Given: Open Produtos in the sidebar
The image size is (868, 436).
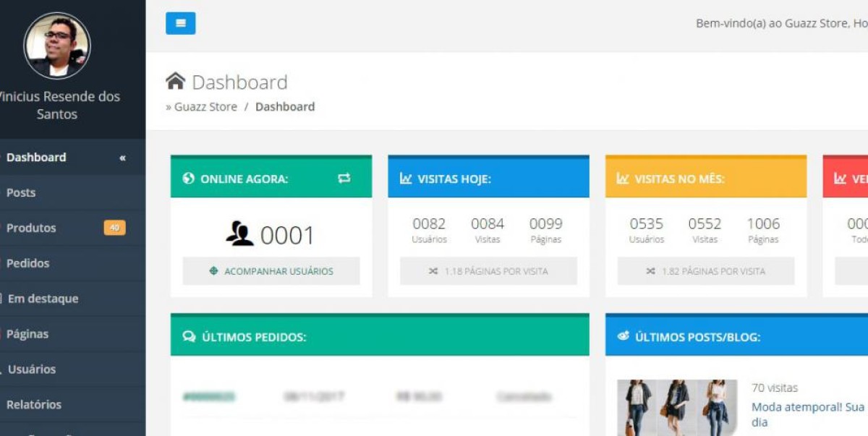Looking at the screenshot, I should tap(31, 228).
